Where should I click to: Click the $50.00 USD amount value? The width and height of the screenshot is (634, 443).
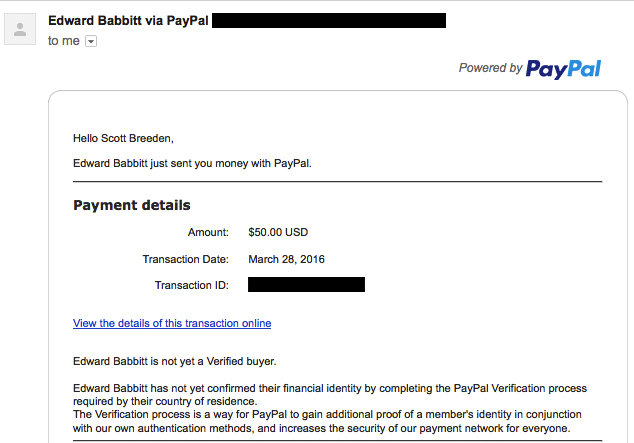click(x=278, y=232)
